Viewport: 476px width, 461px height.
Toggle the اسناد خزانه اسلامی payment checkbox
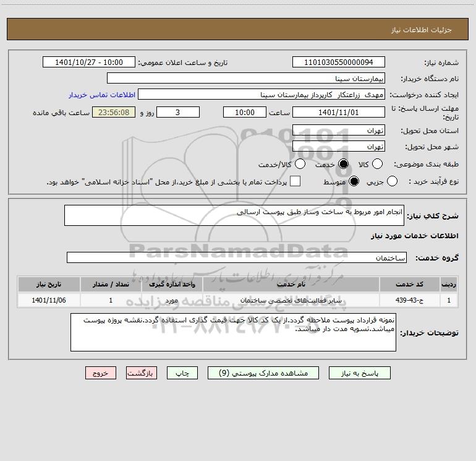[x=295, y=181]
